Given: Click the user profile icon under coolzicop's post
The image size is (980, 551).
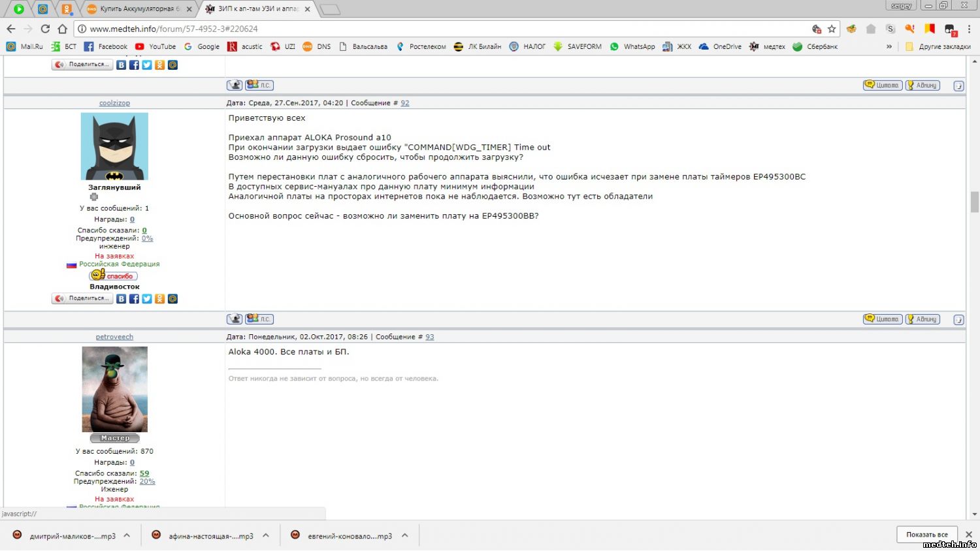Looking at the screenshot, I should (235, 319).
